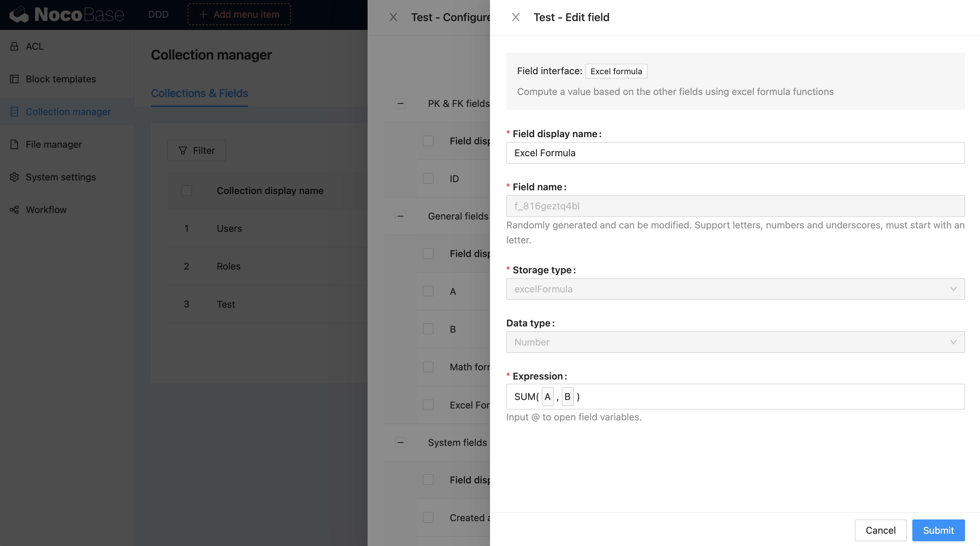Screen dimensions: 980x546
Task: Tick the checkbox for field A
Action: point(428,291)
